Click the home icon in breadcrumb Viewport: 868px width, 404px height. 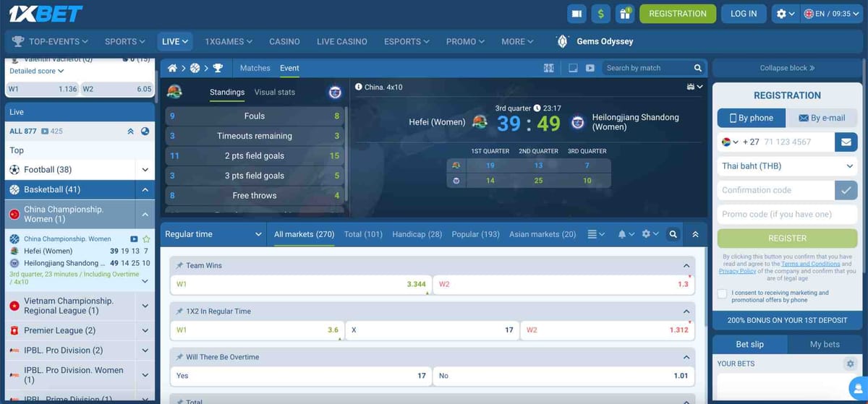[172, 68]
